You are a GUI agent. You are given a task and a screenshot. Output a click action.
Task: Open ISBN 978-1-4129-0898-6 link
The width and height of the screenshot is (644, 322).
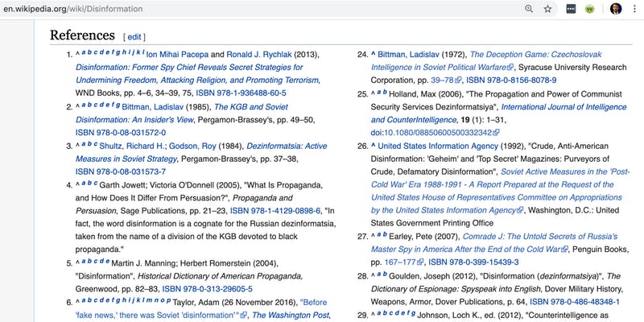(x=275, y=211)
